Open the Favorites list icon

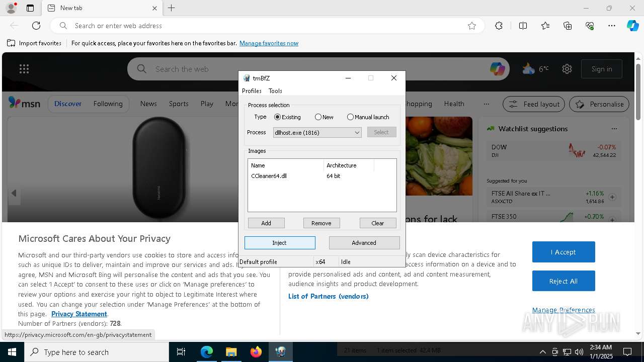(x=545, y=26)
